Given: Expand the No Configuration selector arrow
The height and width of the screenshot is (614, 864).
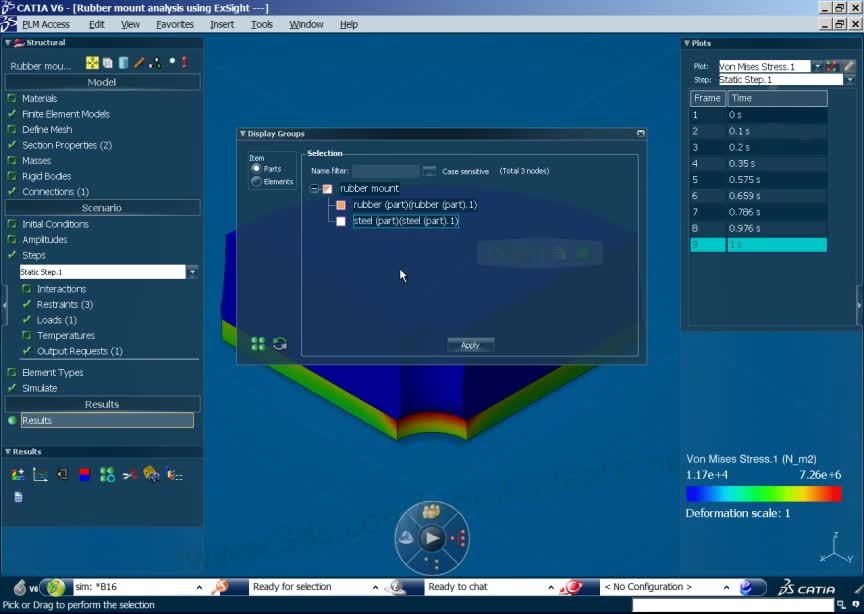Looking at the screenshot, I should tap(726, 588).
